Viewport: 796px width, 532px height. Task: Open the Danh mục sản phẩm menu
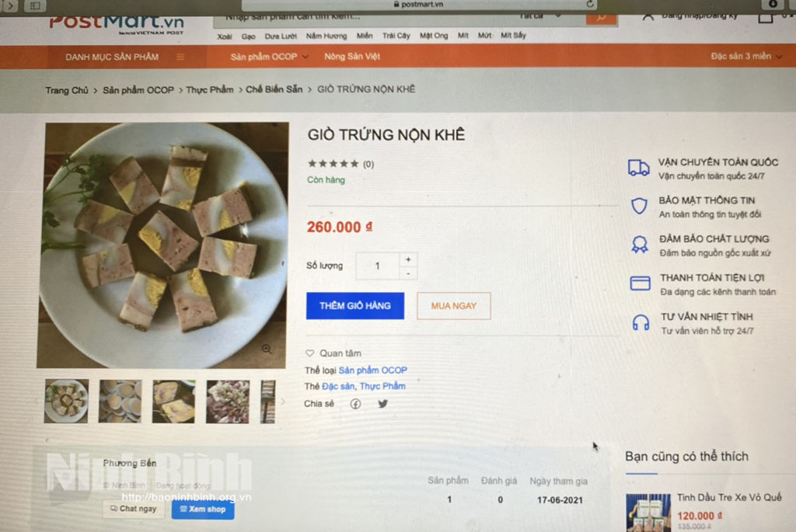tap(124, 57)
